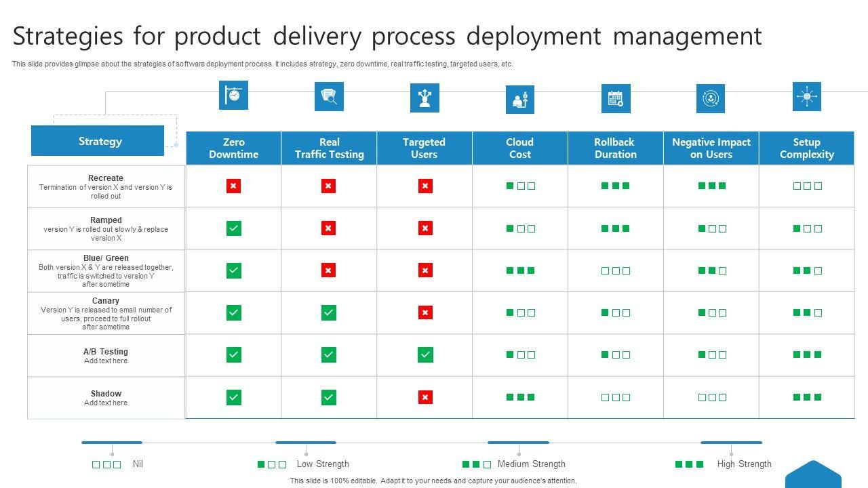Image resolution: width=868 pixels, height=488 pixels.
Task: Click the Nil legend squares
Action: [x=106, y=464]
